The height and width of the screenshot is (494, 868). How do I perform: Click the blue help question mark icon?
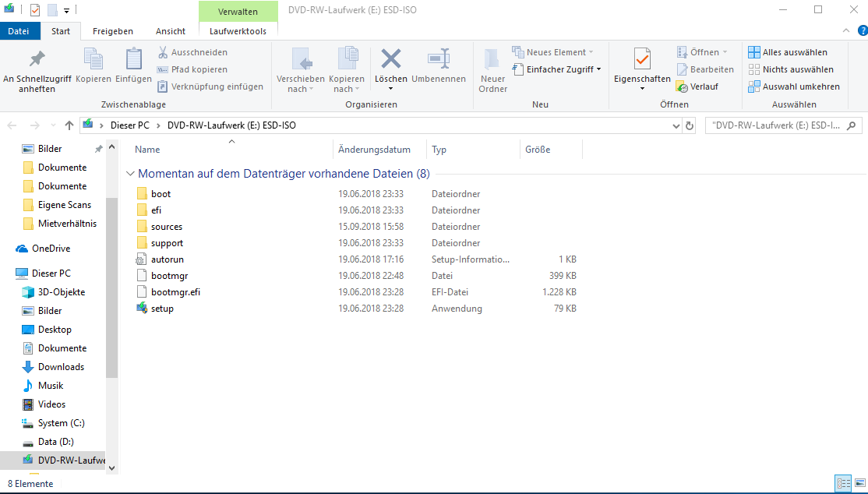tap(863, 30)
